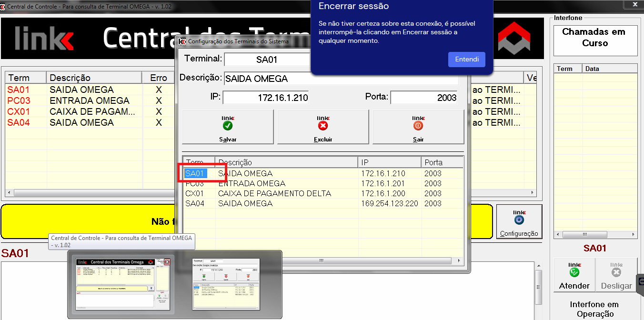
Task: Click the Excluir red X button
Action: pyautogui.click(x=323, y=127)
